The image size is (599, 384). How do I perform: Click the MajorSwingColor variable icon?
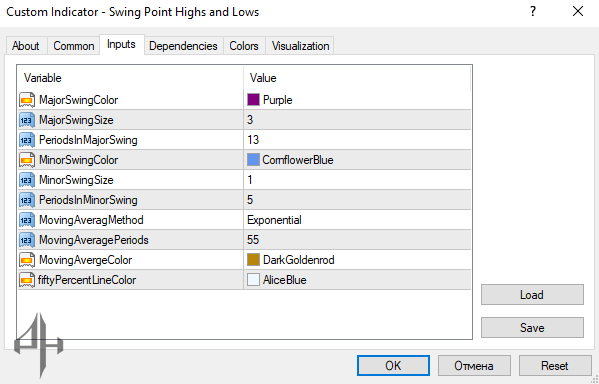point(27,100)
